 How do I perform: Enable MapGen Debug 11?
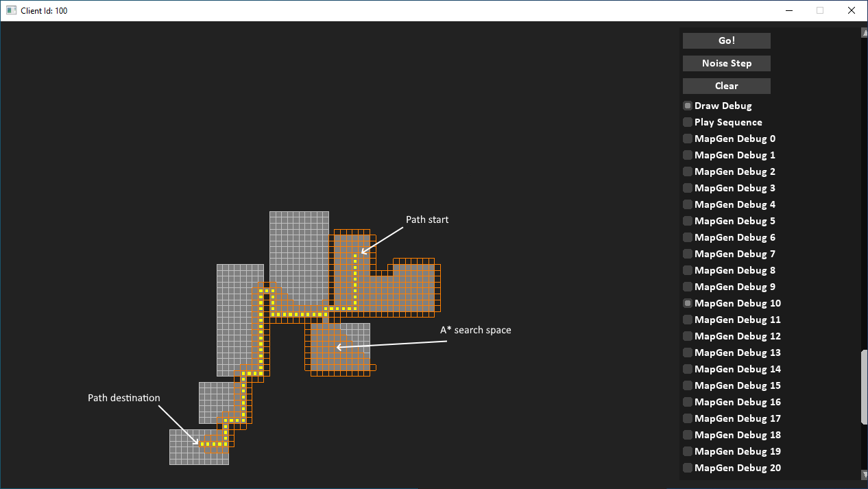tap(687, 319)
